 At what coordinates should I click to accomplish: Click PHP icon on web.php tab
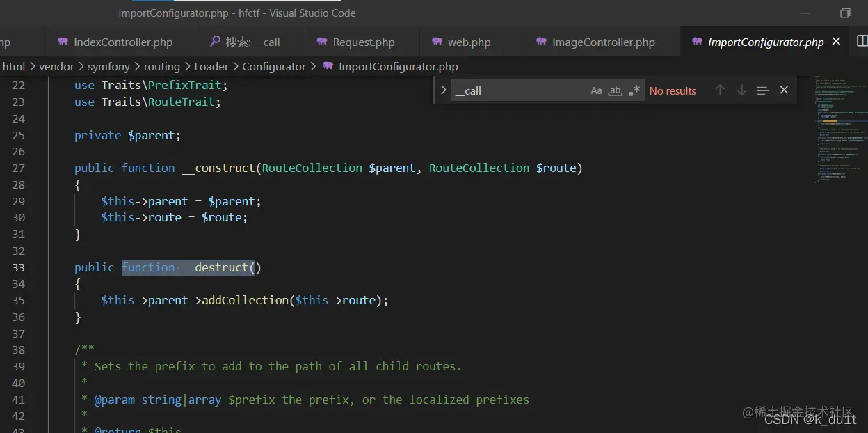point(437,42)
